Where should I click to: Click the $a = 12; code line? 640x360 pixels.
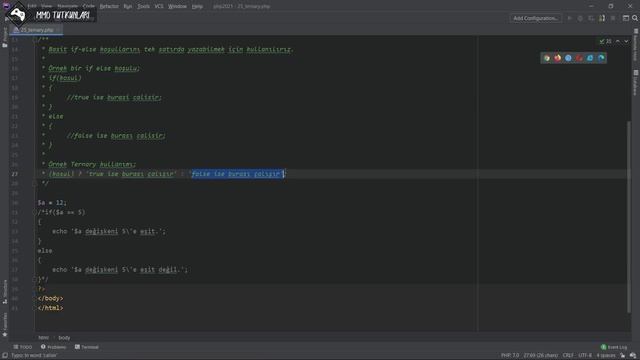52,202
